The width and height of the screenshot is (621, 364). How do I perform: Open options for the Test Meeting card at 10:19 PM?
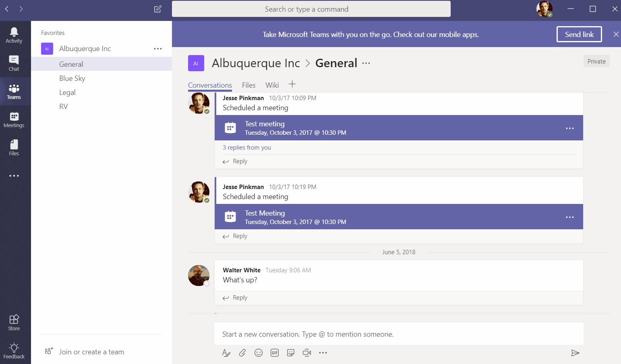point(570,217)
